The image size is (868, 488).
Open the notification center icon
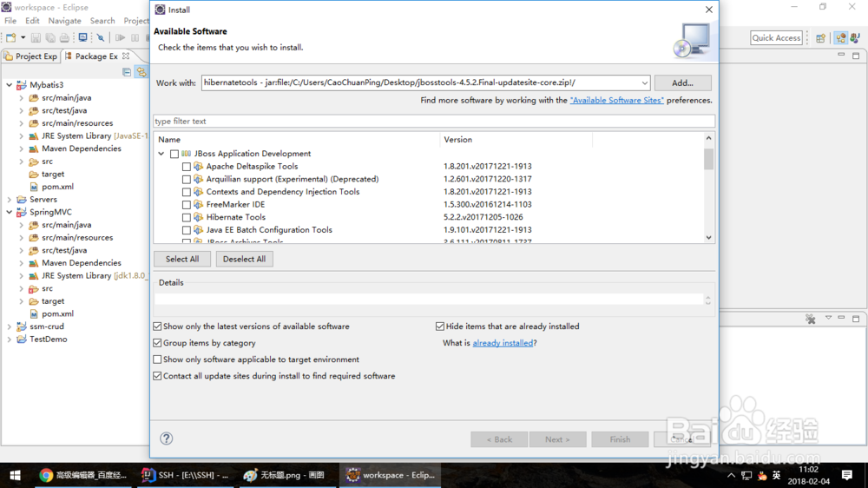847,475
